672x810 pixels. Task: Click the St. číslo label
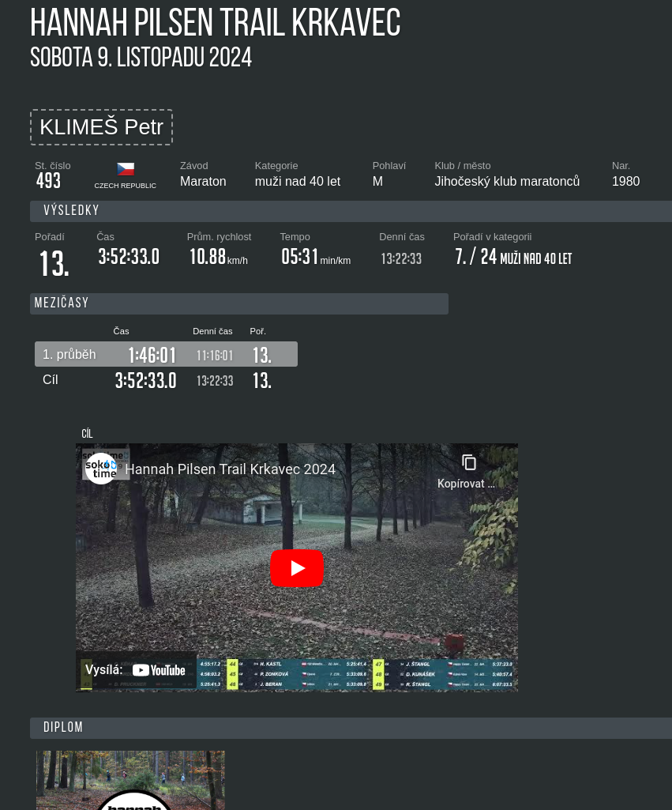click(x=53, y=166)
